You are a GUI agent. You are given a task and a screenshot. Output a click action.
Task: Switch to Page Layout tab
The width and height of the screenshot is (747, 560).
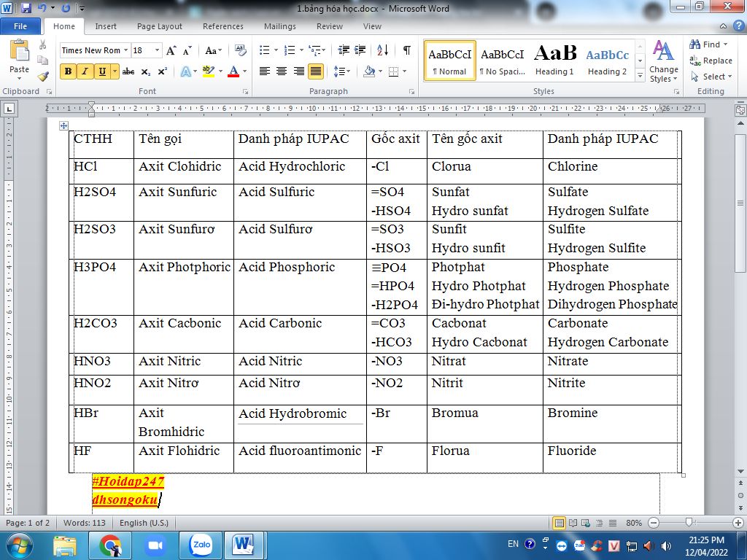160,26
